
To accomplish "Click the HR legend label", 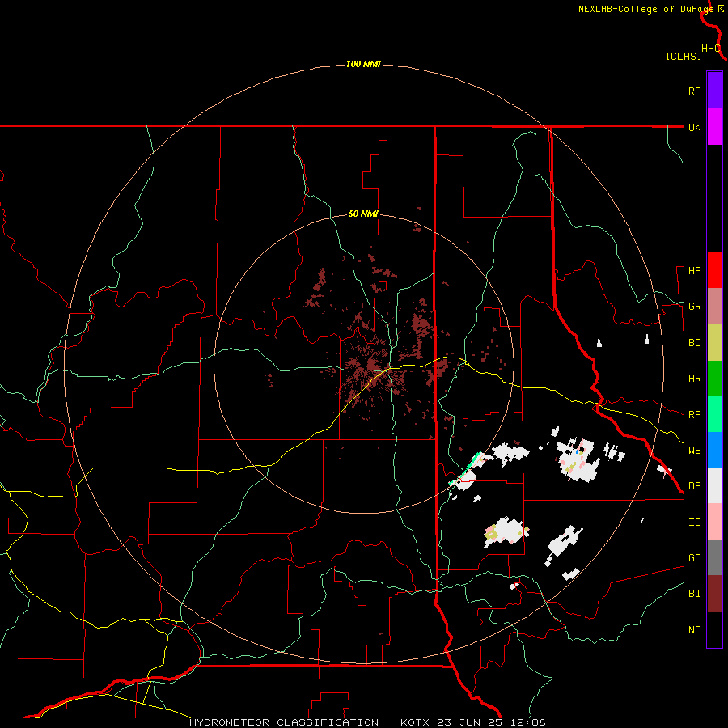I will 694,379.
